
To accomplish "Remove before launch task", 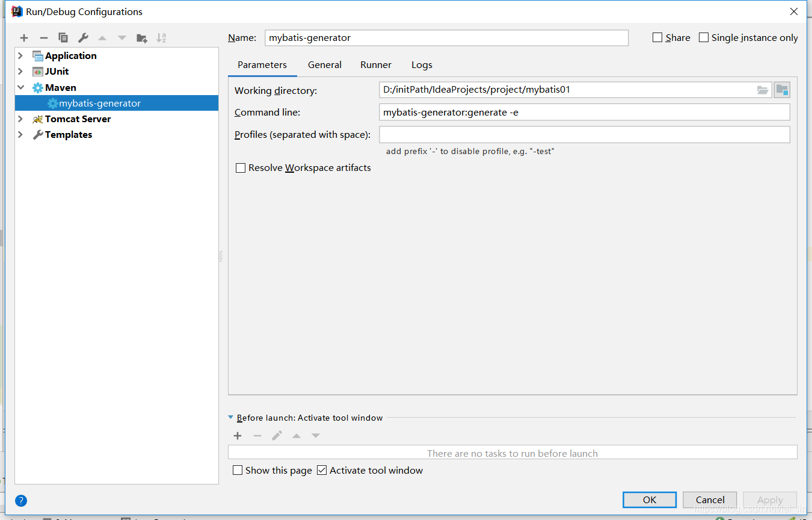I will click(x=257, y=436).
